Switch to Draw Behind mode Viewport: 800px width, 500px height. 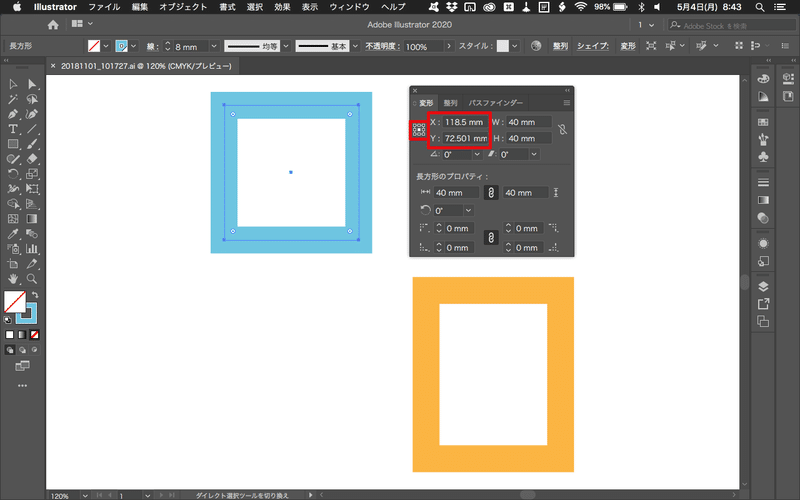(22, 350)
